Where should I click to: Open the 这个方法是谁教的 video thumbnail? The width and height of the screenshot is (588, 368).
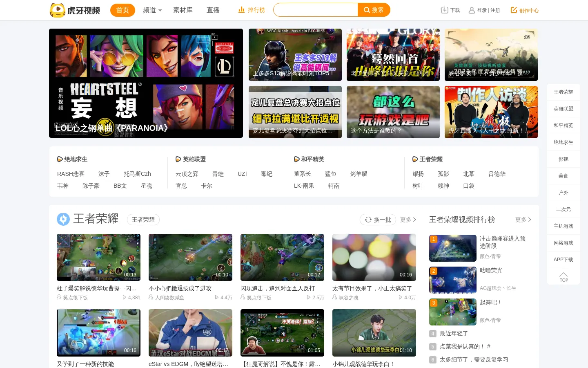393,112
